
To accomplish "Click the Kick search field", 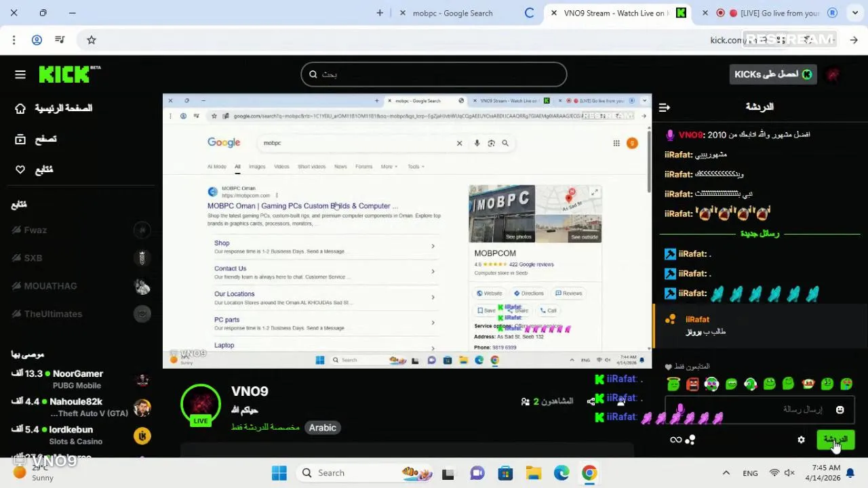I will [x=434, y=74].
